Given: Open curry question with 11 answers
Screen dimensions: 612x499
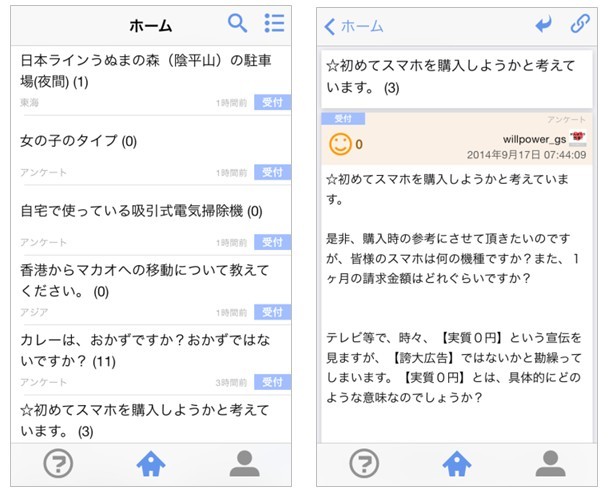Looking at the screenshot, I should click(x=151, y=360).
